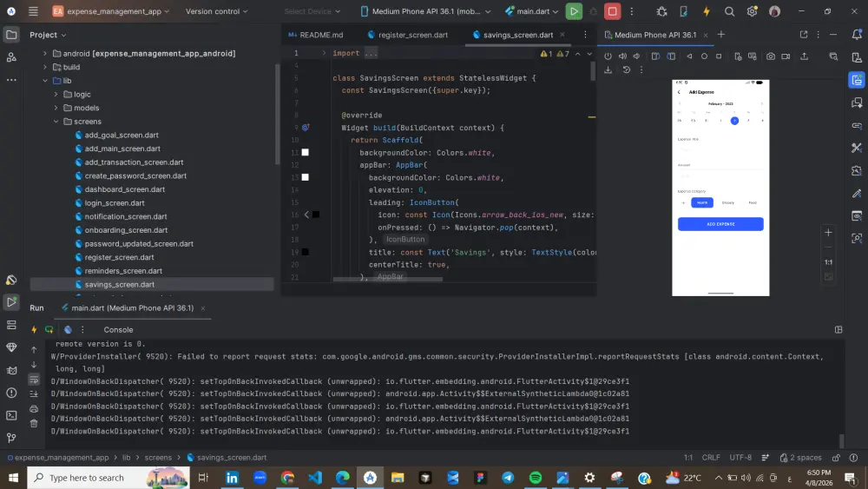
Task: Open Version control dropdown
Action: click(x=216, y=11)
